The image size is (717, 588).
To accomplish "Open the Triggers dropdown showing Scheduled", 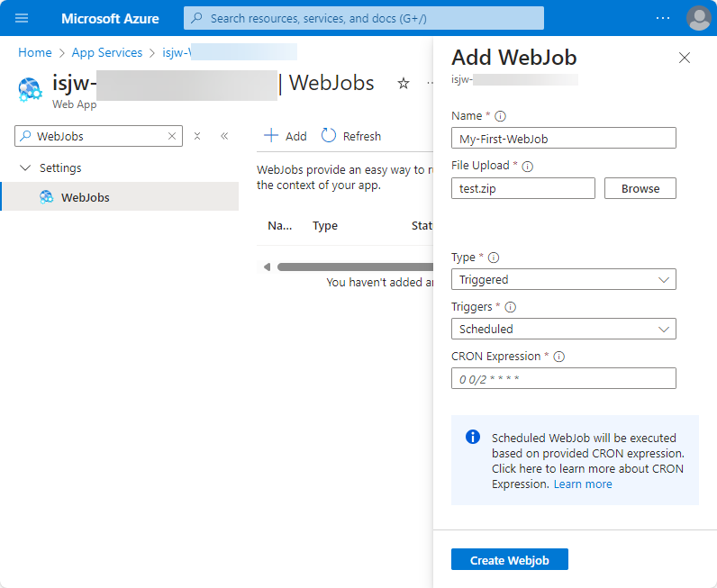I will (563, 329).
